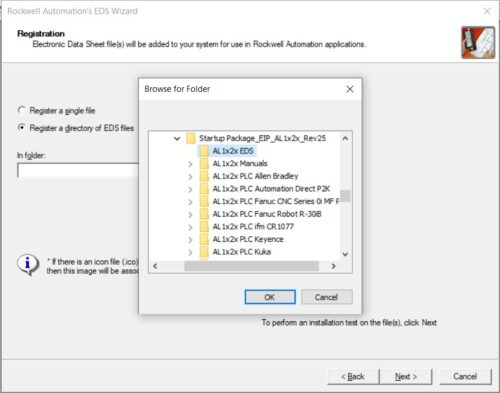Click scroll left arrow in folder tree
The height and width of the screenshot is (393, 500).
(x=155, y=266)
